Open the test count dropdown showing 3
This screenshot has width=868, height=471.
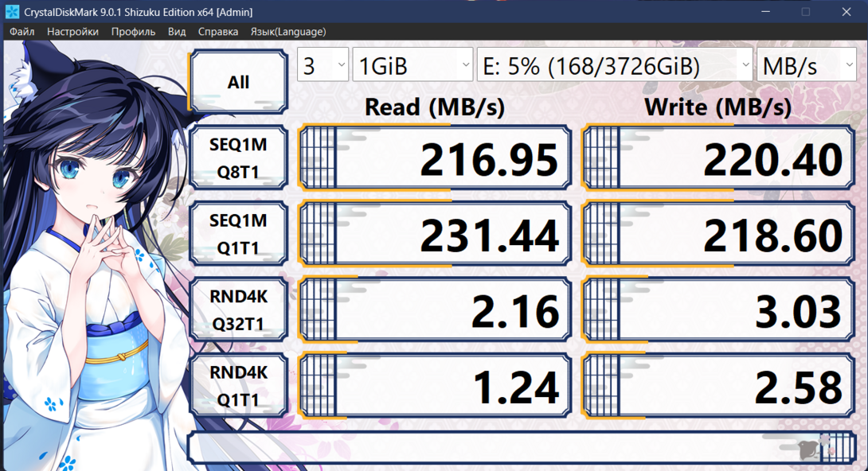[323, 65]
